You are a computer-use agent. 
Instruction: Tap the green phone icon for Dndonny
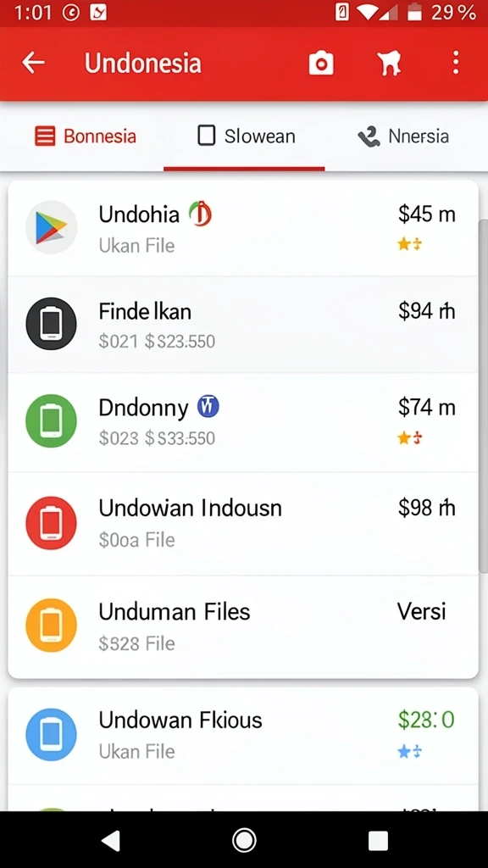click(52, 420)
